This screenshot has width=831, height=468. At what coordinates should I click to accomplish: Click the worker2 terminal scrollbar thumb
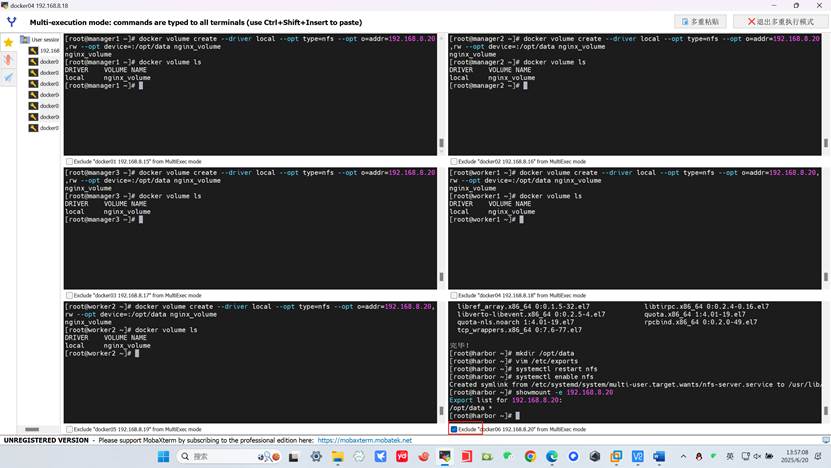point(441,411)
